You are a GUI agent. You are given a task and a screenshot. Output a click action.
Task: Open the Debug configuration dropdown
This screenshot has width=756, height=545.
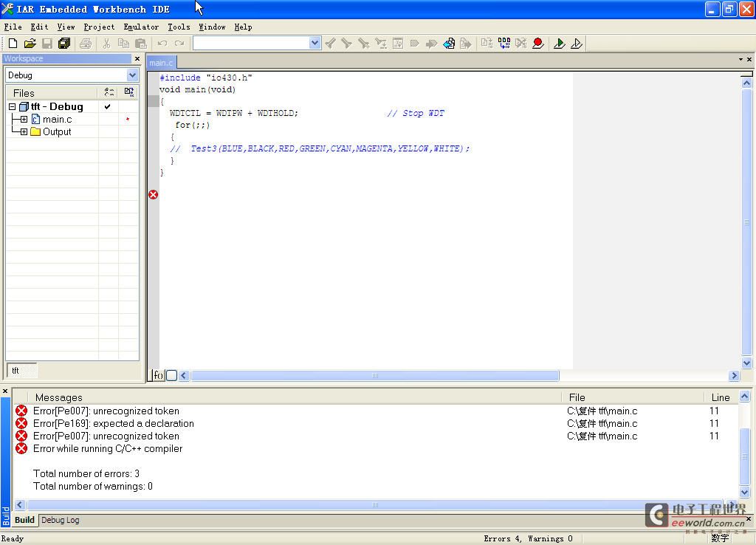click(132, 75)
